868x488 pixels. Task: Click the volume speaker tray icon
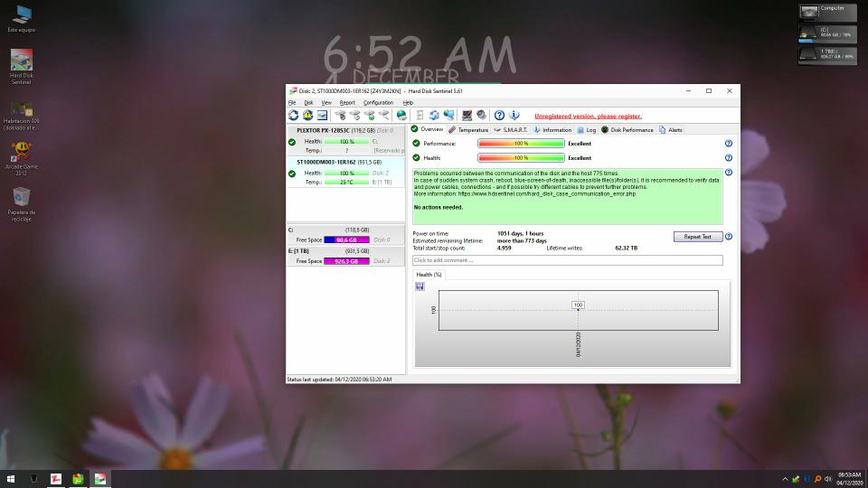(x=828, y=479)
